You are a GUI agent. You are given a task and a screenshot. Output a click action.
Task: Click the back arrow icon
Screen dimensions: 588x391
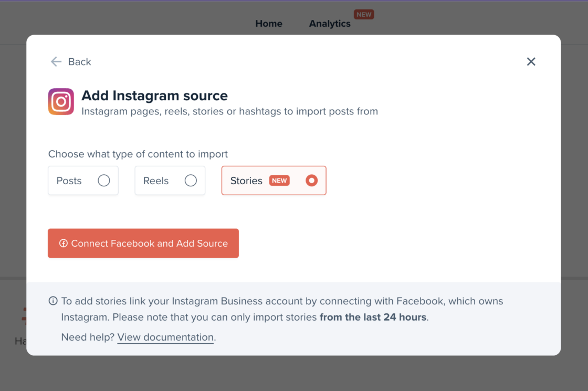56,61
